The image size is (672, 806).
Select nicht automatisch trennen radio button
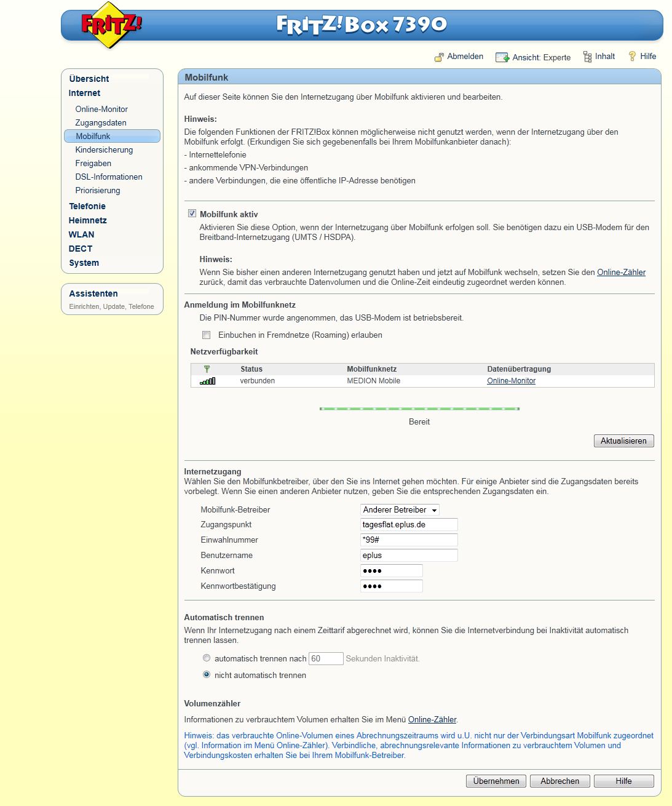207,674
